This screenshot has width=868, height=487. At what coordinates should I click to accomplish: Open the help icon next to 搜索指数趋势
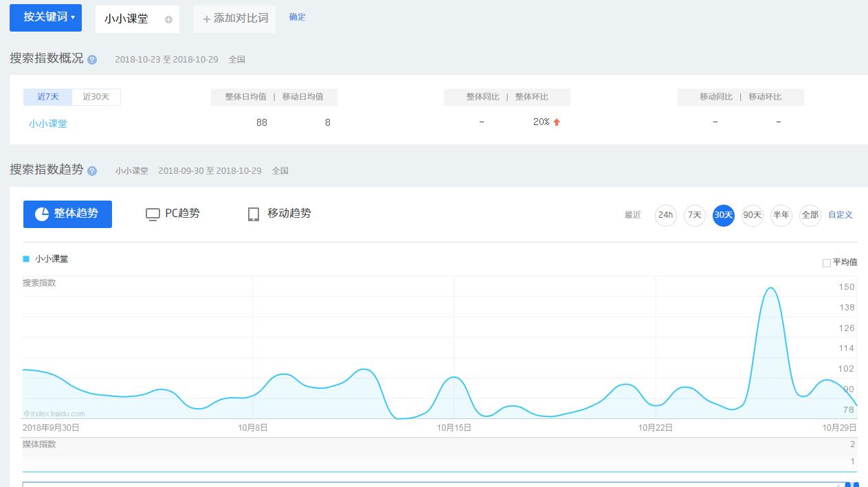tap(91, 171)
